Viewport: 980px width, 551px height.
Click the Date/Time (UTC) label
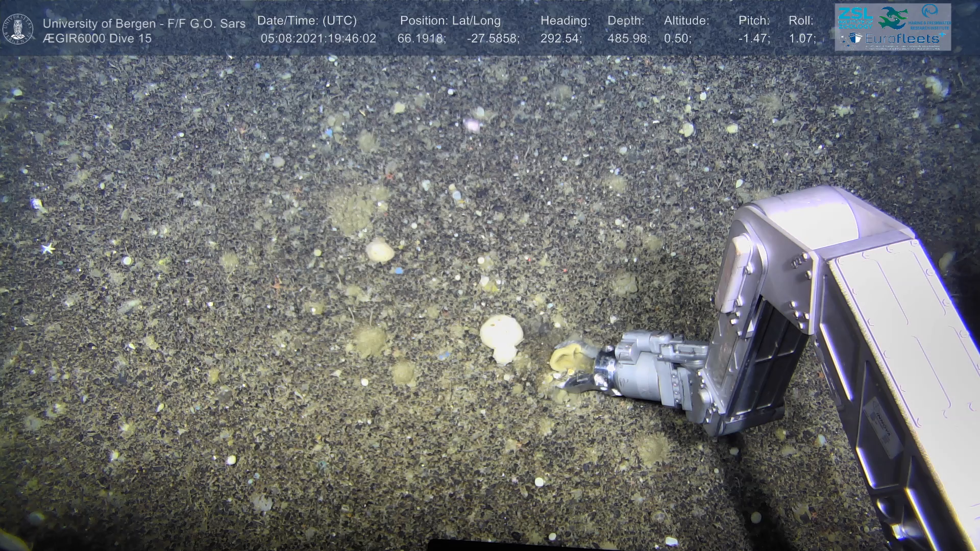(x=307, y=21)
